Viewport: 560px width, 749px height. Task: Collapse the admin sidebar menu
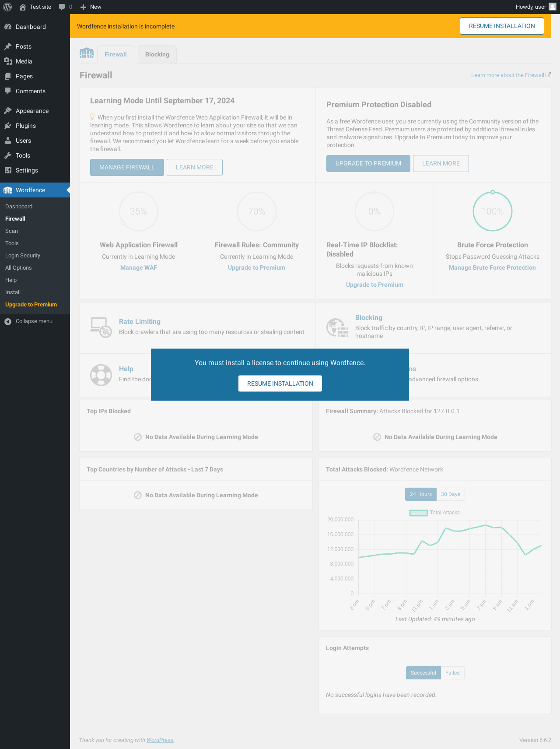(x=28, y=321)
